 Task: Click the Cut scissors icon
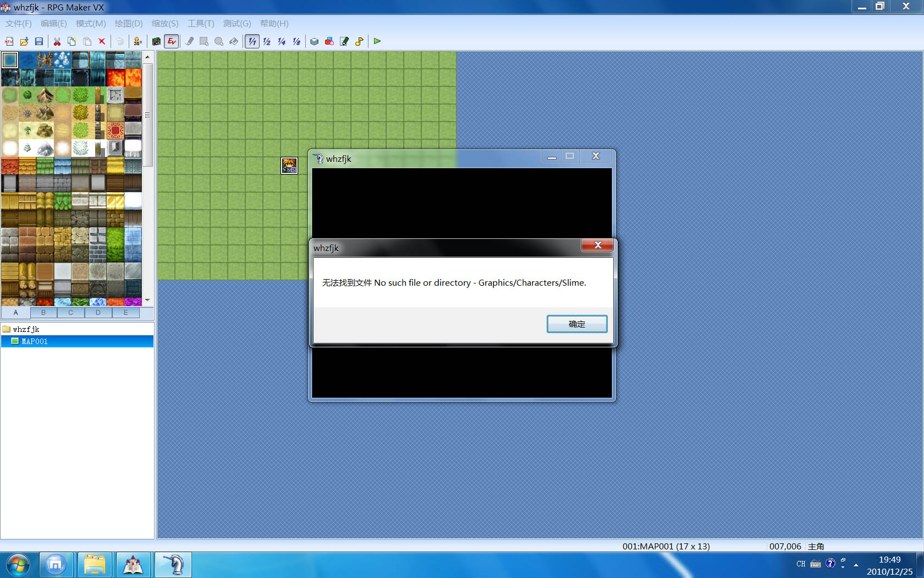pos(57,41)
